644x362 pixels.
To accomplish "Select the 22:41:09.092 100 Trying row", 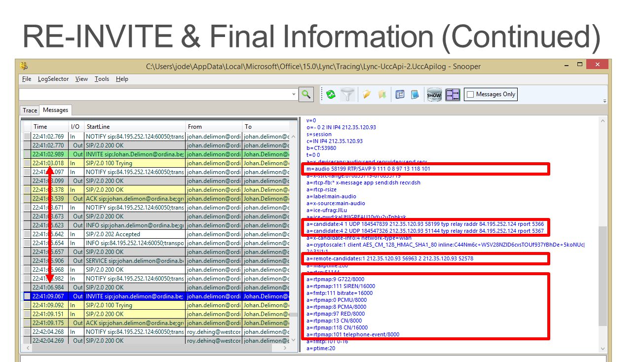I will [156, 305].
